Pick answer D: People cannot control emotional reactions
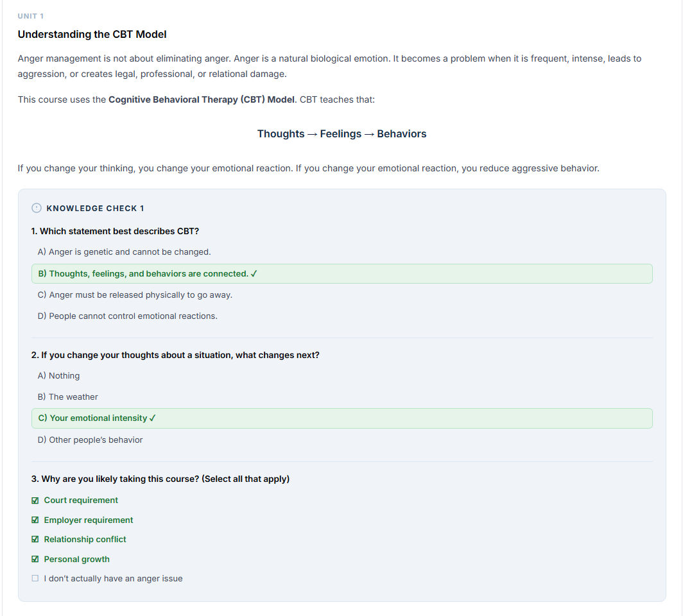Viewport: 683px width, 616px height. coord(127,316)
